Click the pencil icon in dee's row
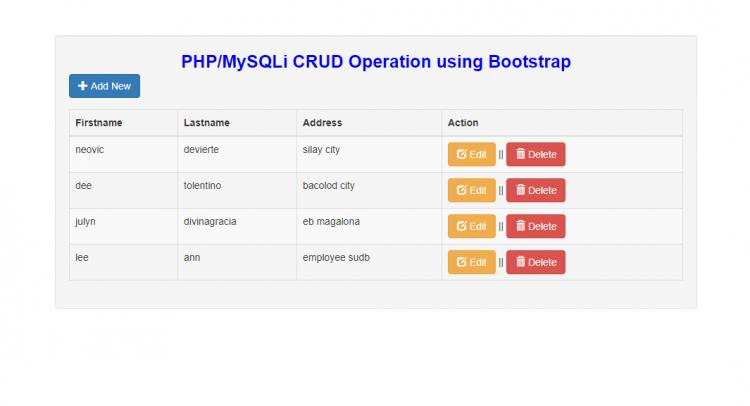 tap(462, 190)
